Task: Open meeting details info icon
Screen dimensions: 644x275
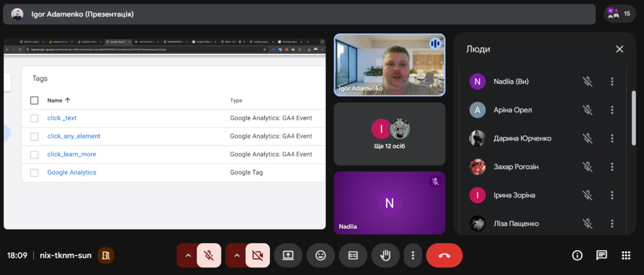Action: click(577, 256)
